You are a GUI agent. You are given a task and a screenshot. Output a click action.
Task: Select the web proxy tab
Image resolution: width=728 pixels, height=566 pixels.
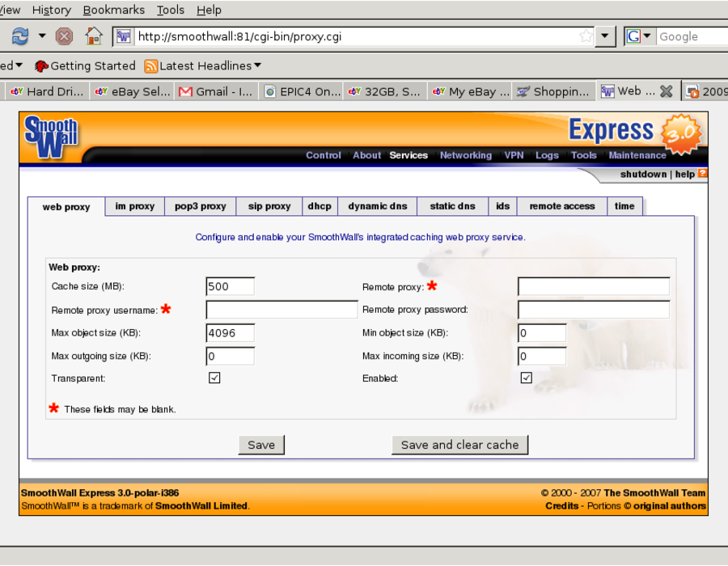pyautogui.click(x=66, y=207)
